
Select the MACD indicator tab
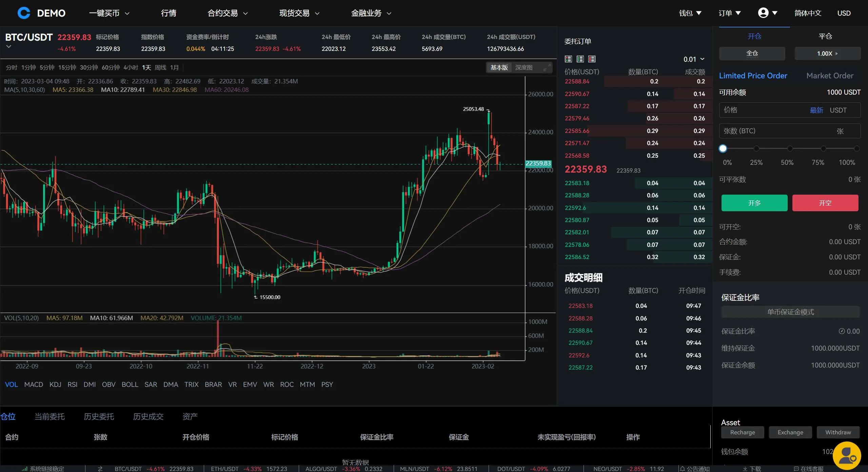tap(34, 385)
